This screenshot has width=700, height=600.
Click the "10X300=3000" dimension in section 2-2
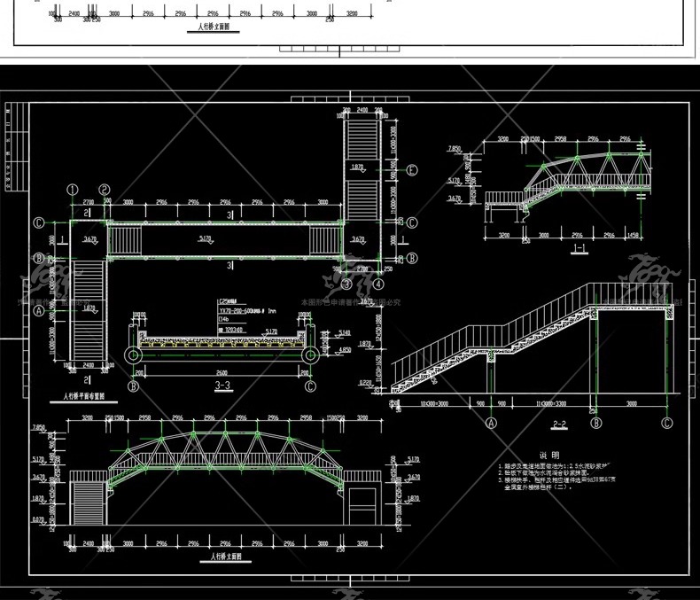[x=434, y=404]
